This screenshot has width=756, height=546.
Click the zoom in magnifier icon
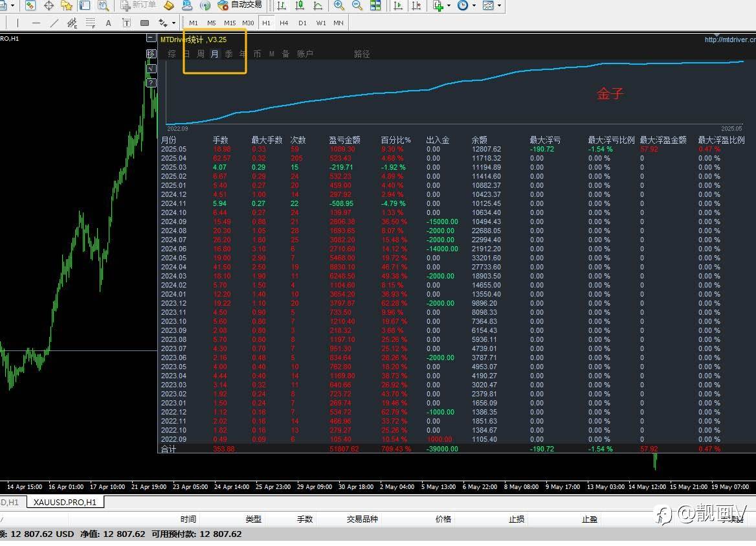(x=339, y=5)
